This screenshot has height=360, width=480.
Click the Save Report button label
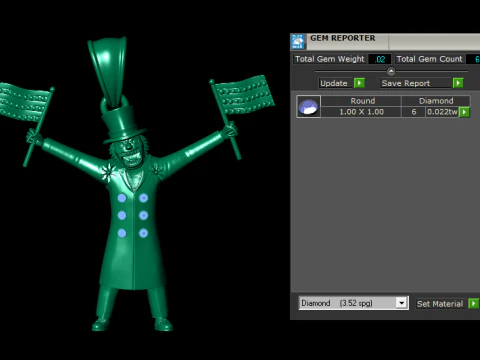point(406,83)
